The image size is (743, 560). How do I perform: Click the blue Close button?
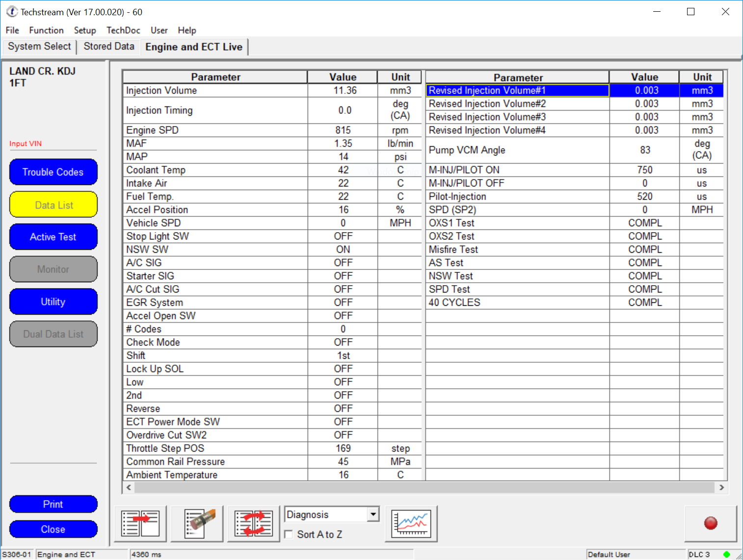coord(53,529)
